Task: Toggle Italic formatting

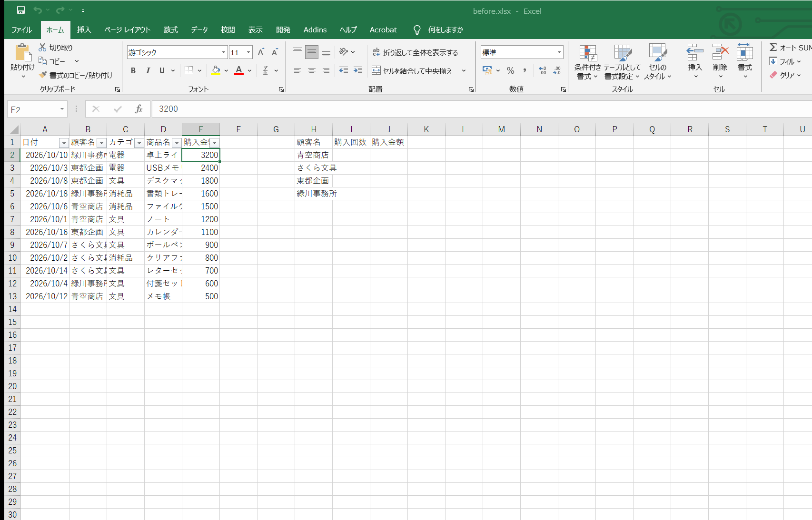Action: pyautogui.click(x=148, y=70)
